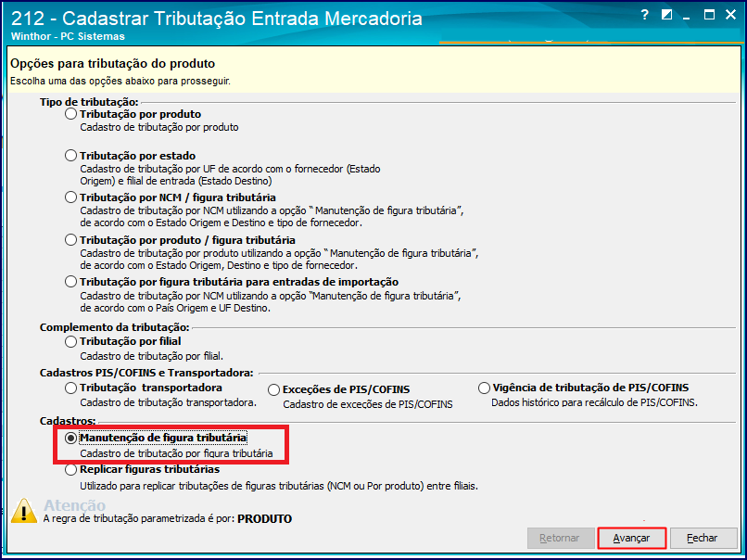Click the Fechar button
The image size is (747, 560).
click(703, 538)
